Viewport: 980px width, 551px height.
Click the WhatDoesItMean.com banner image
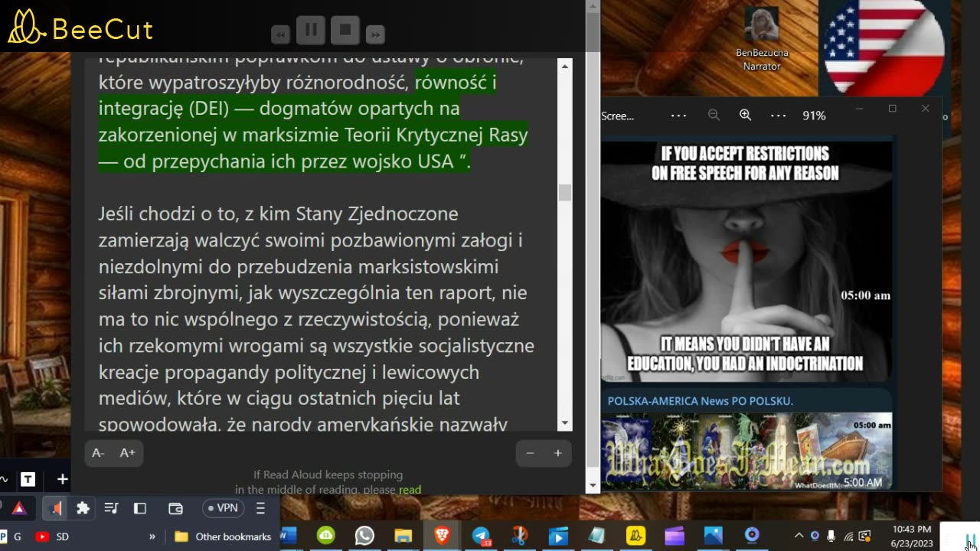(x=746, y=451)
